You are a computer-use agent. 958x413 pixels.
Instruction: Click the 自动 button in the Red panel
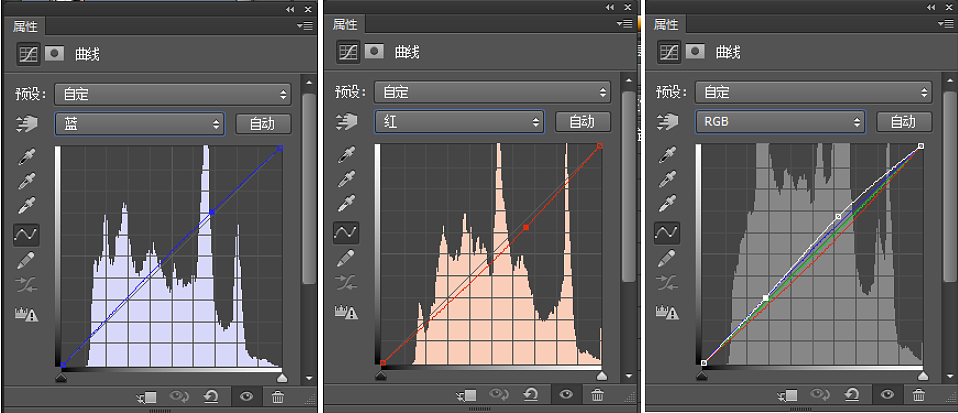(583, 122)
